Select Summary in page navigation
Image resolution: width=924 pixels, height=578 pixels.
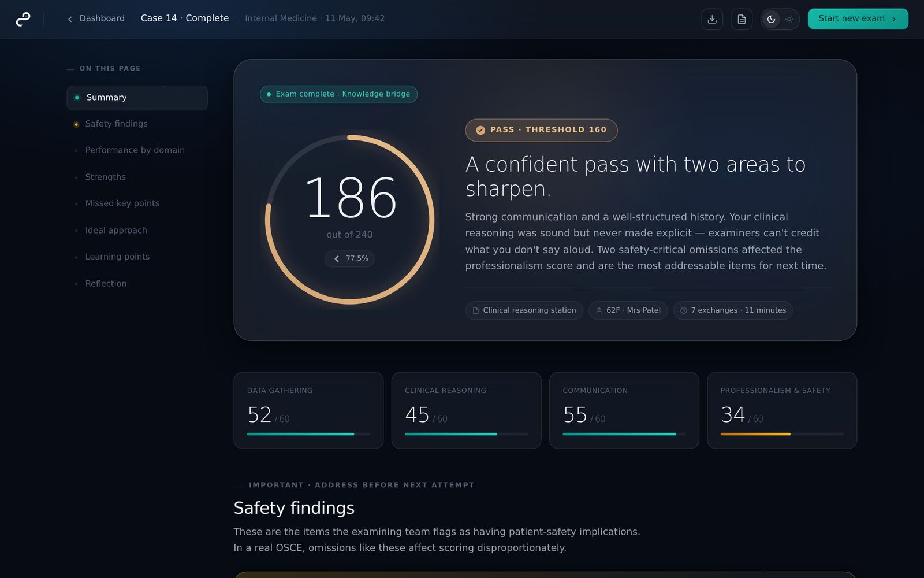(x=137, y=98)
